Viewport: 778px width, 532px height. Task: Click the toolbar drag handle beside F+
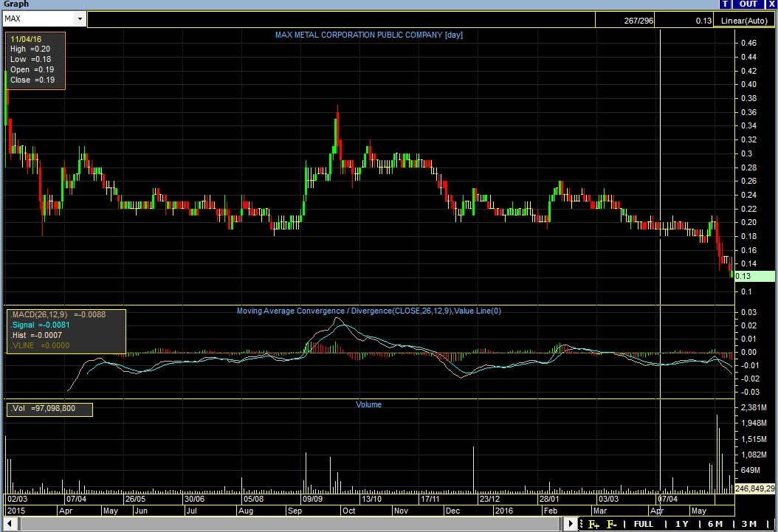[x=582, y=525]
